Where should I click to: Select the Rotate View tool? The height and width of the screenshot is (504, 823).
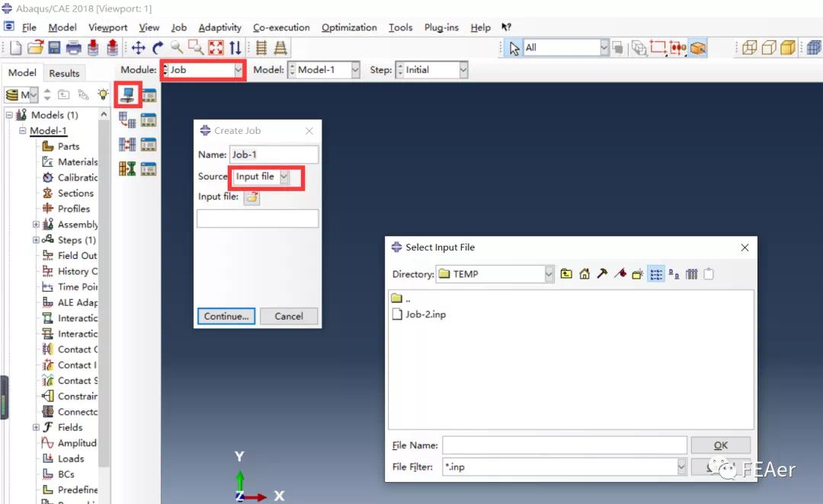158,48
